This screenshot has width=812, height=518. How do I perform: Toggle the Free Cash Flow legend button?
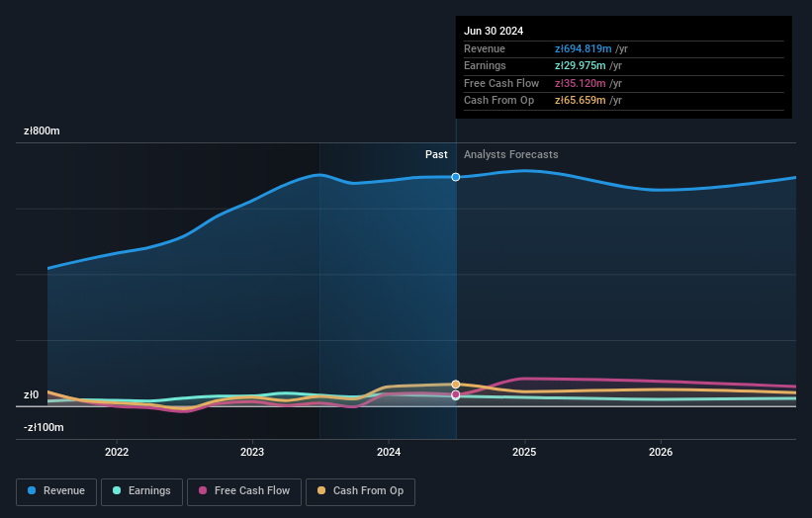[x=244, y=491]
